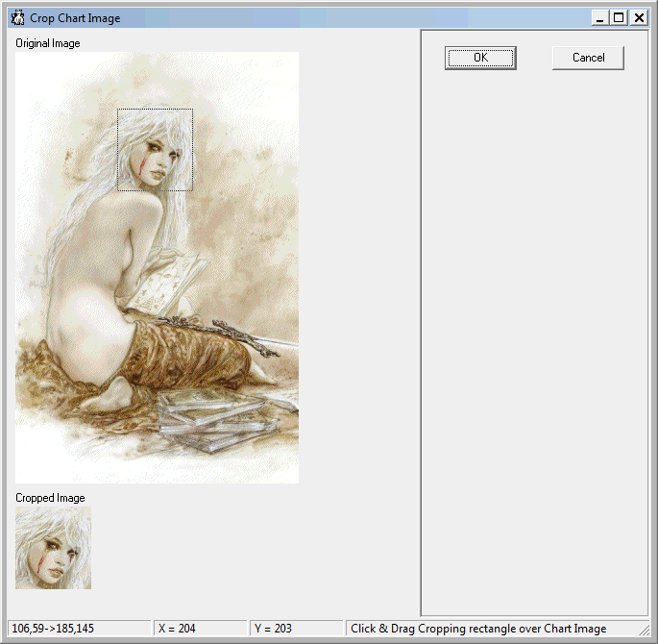
Task: Click the "Original Image" label
Action: 48,43
